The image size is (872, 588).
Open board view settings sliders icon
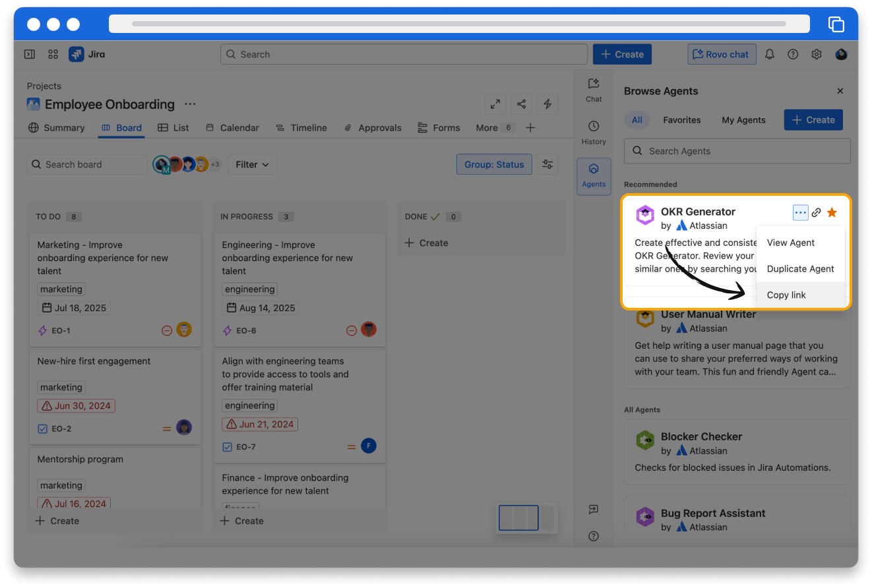547,164
